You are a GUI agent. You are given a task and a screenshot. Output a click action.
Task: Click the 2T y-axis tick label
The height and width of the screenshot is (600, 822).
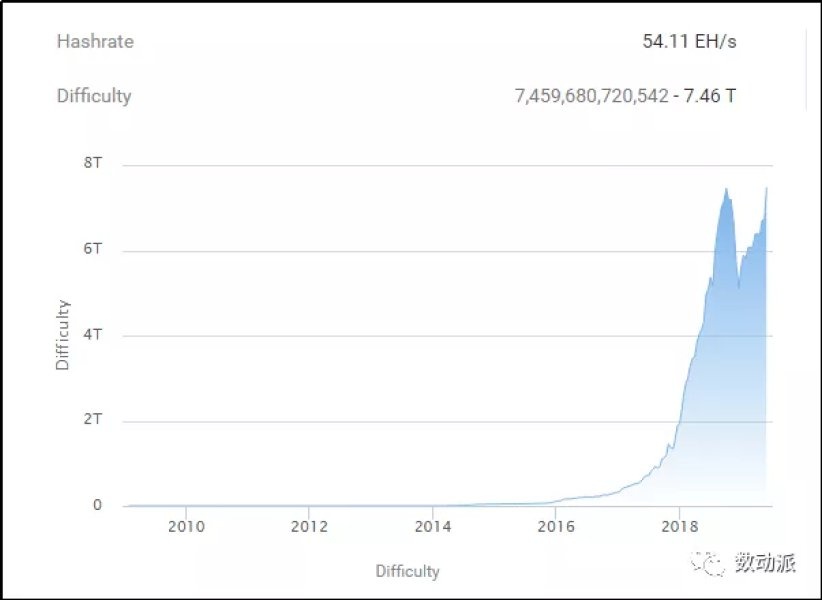(92, 421)
